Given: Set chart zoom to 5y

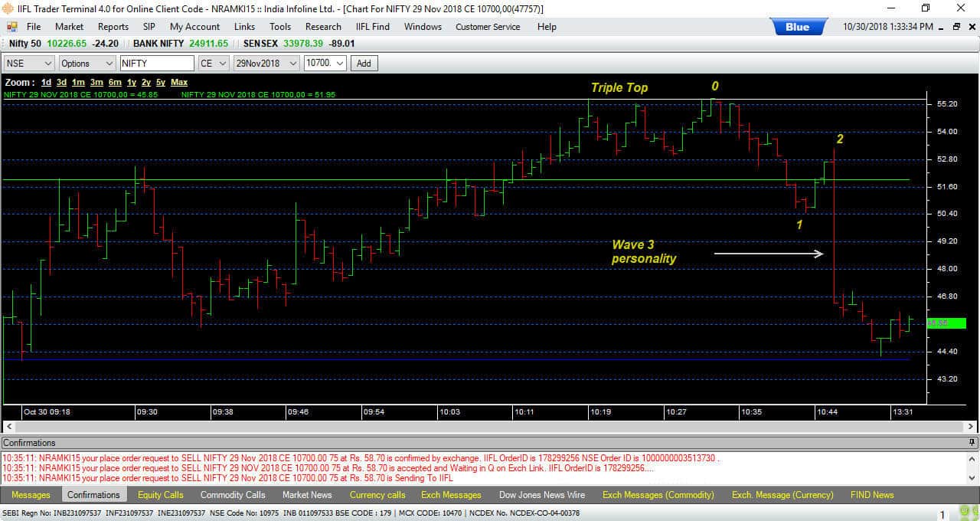Looking at the screenshot, I should [x=161, y=82].
